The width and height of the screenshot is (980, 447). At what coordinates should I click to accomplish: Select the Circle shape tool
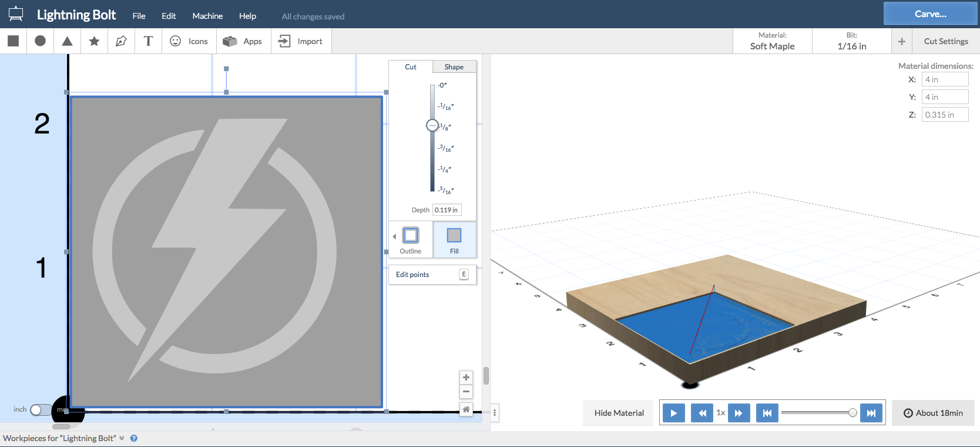point(40,41)
